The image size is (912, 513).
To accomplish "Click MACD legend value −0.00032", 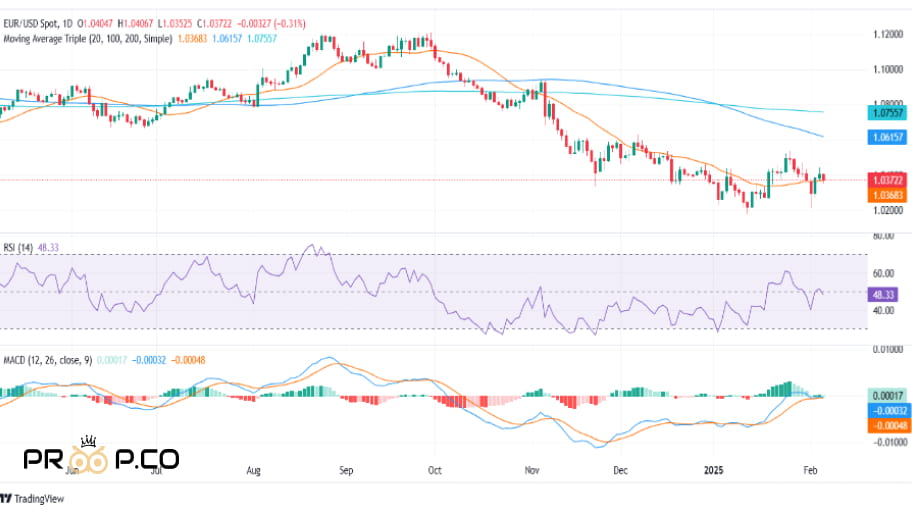I will pos(149,360).
